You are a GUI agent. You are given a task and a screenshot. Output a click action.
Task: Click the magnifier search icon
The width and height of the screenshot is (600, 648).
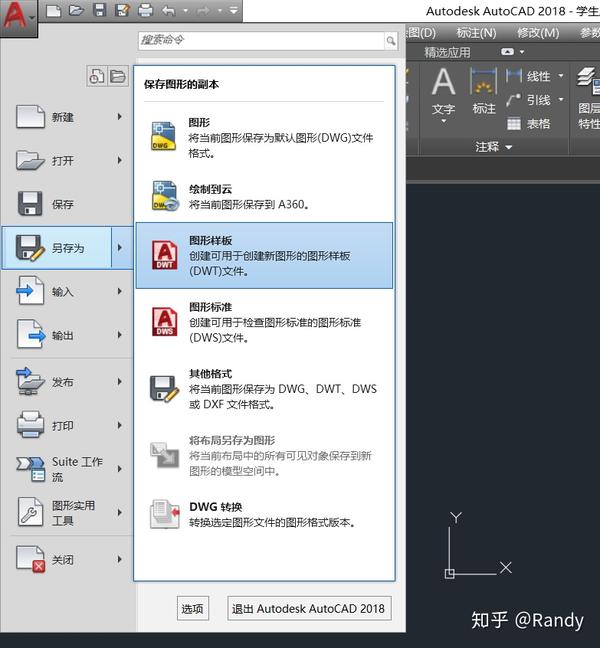pos(390,41)
